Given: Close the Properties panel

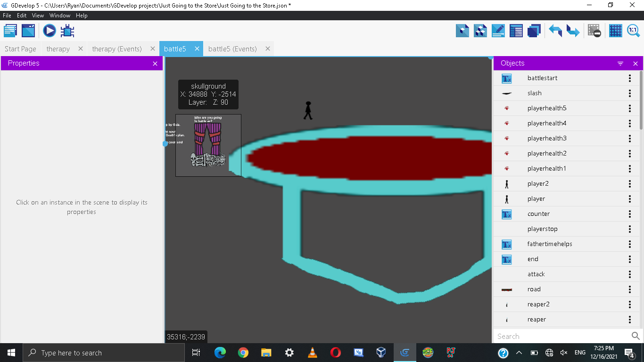Looking at the screenshot, I should (155, 64).
